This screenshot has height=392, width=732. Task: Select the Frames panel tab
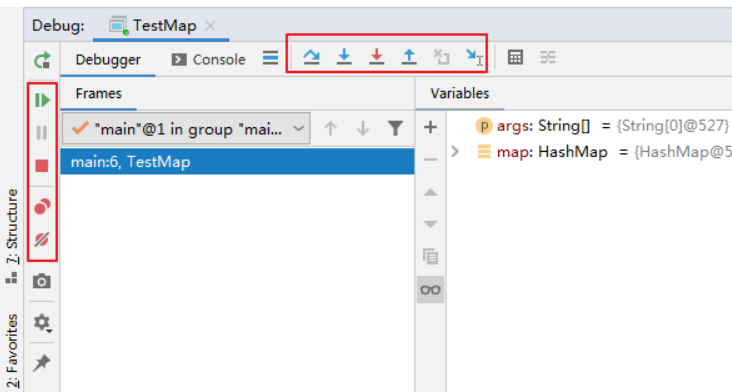[99, 93]
